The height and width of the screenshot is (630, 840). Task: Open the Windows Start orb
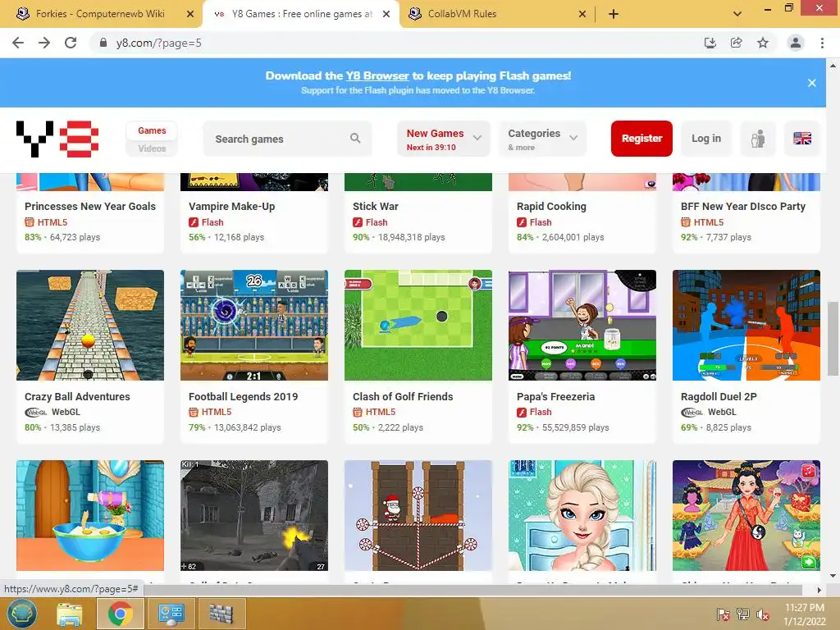pyautogui.click(x=21, y=614)
